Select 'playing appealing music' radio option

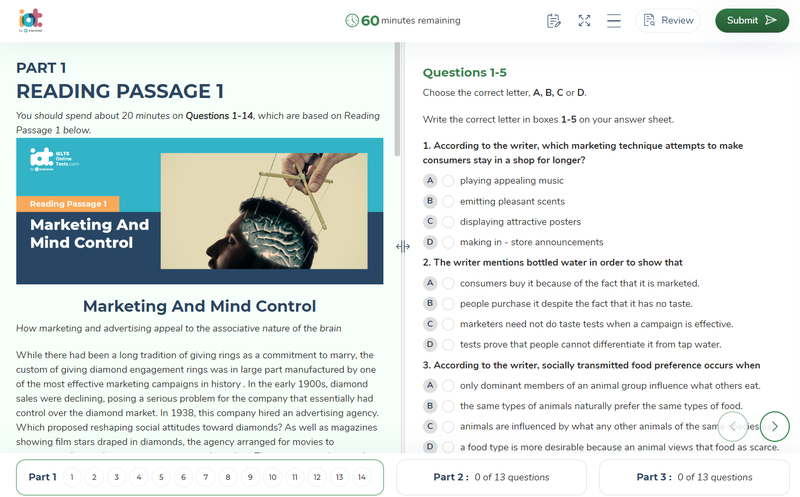pyautogui.click(x=448, y=181)
